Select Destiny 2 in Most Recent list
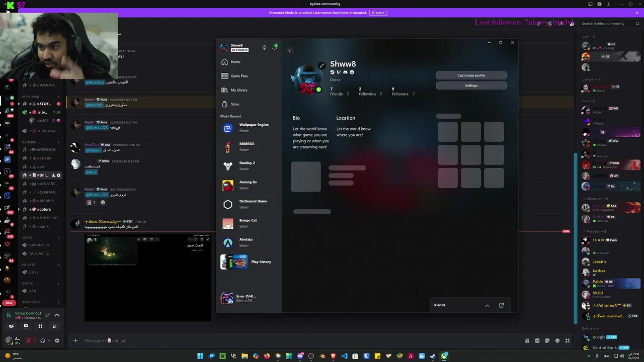 [249, 166]
